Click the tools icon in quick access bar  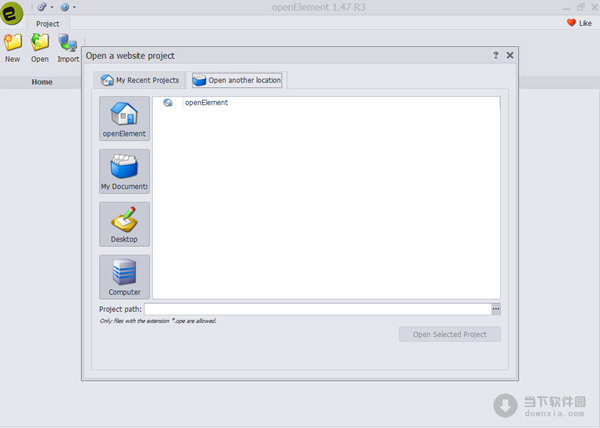click(42, 7)
